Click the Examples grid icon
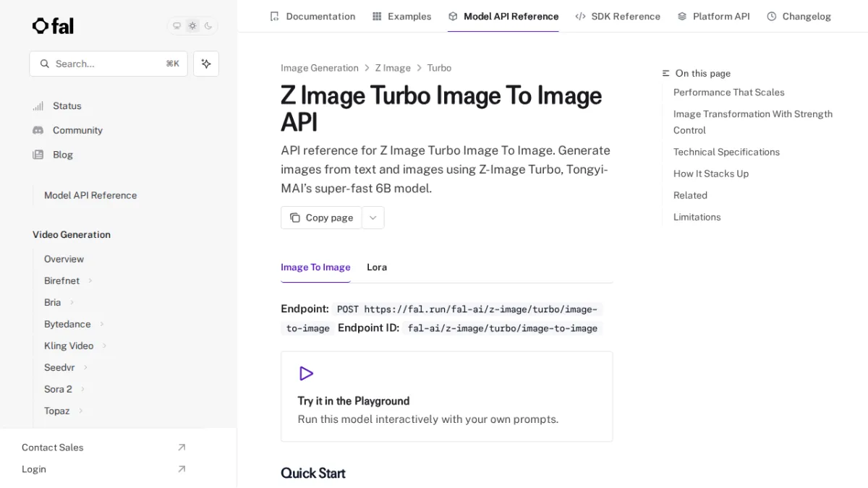 [x=377, y=16]
